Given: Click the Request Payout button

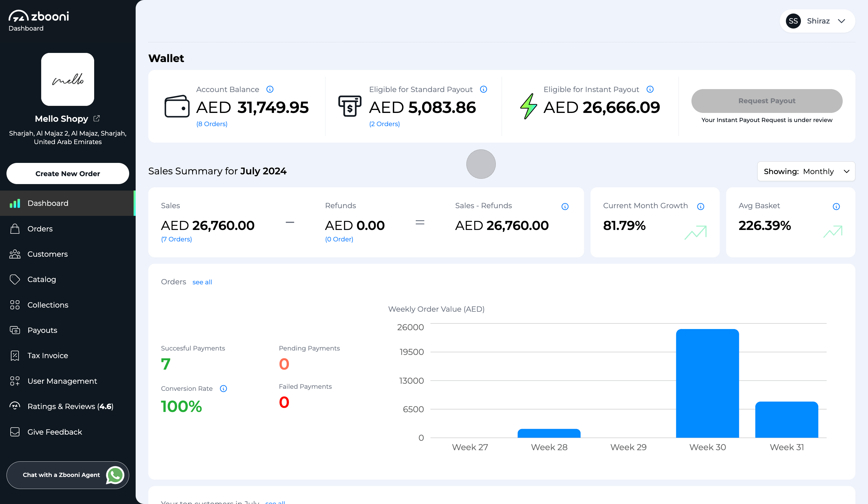Looking at the screenshot, I should [x=767, y=101].
